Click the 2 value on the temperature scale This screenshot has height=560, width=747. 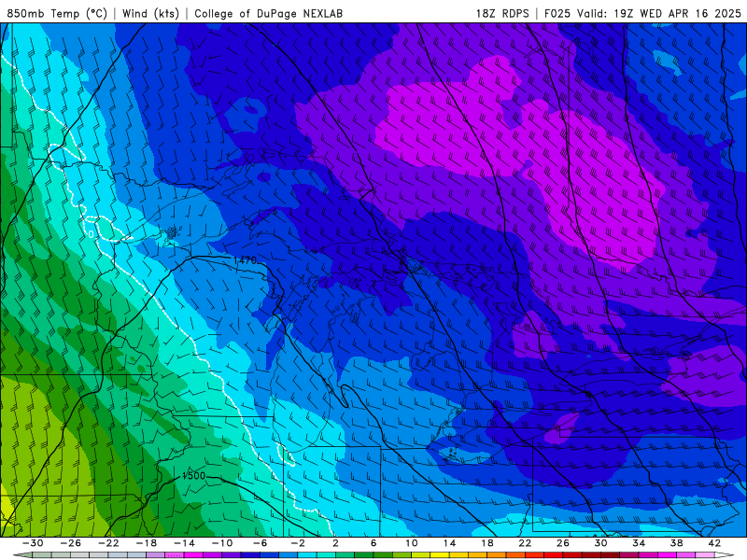[335, 543]
